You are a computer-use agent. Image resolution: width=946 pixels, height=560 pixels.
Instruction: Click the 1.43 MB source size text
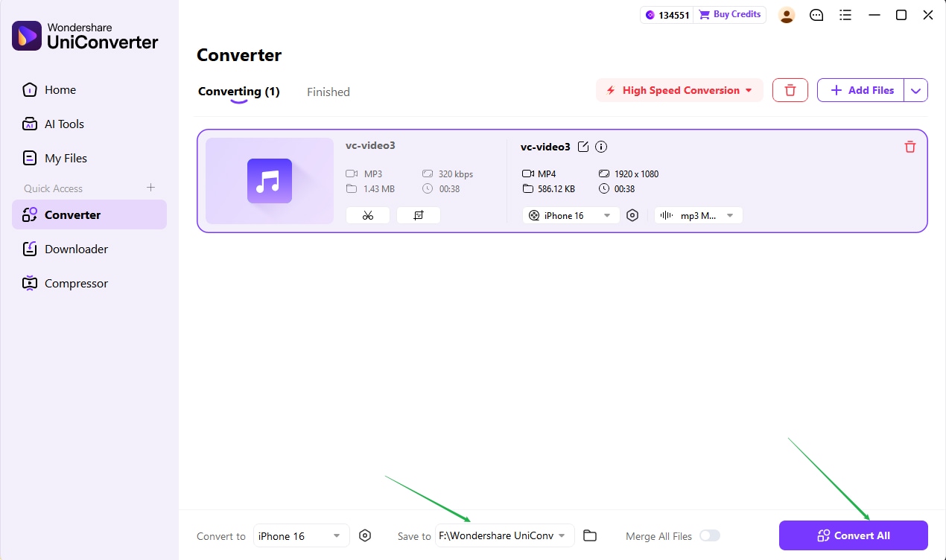pyautogui.click(x=378, y=188)
